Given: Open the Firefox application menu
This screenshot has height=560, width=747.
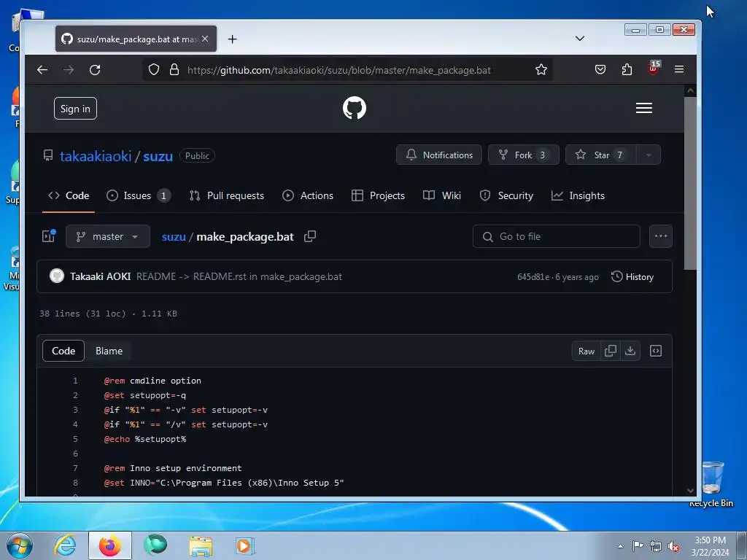Looking at the screenshot, I should [679, 70].
